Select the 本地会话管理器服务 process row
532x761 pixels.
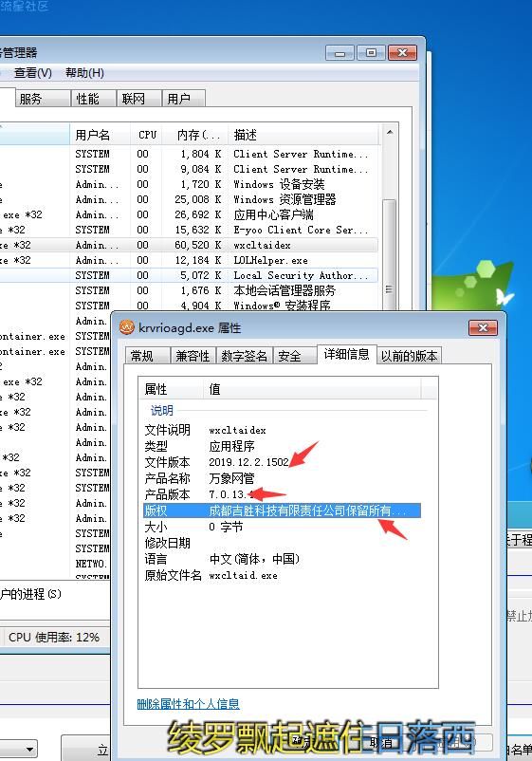pyautogui.click(x=189, y=290)
